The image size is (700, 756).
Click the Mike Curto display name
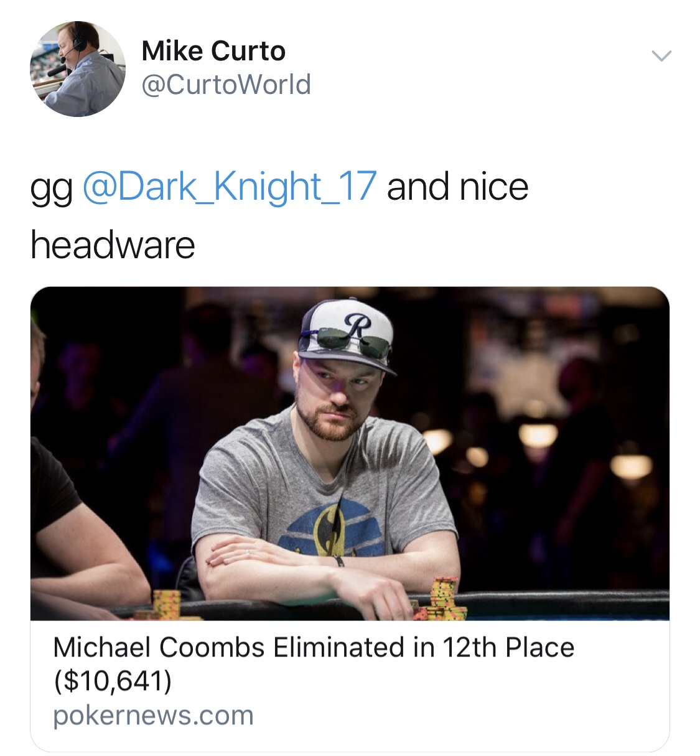tap(213, 51)
